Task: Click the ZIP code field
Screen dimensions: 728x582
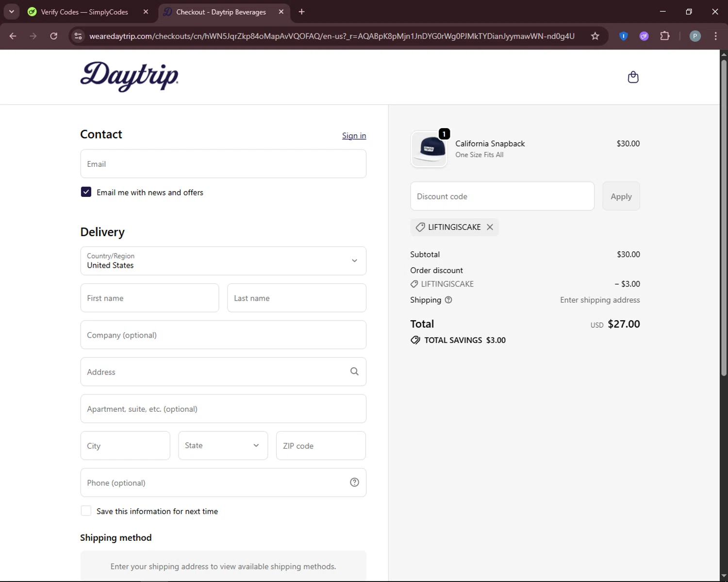Action: point(321,446)
